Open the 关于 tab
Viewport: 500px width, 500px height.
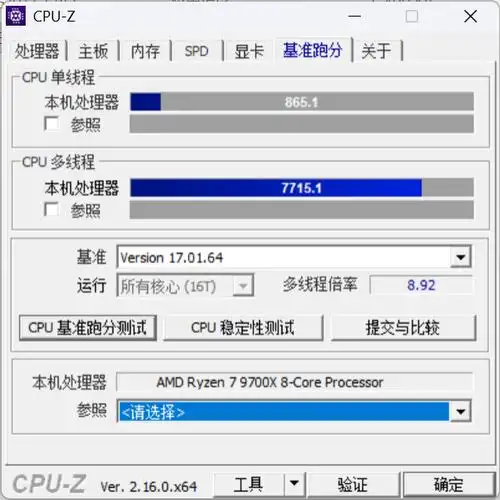click(x=376, y=51)
